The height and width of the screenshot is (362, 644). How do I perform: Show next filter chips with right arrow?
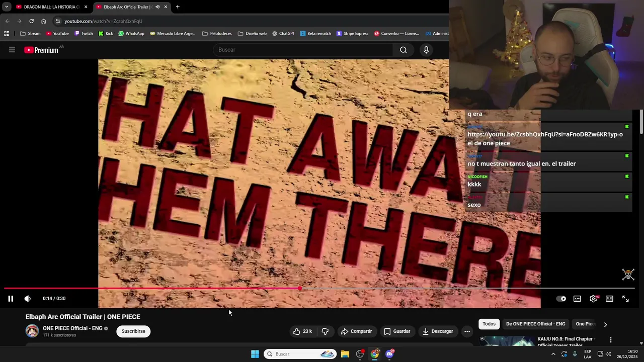(605, 324)
